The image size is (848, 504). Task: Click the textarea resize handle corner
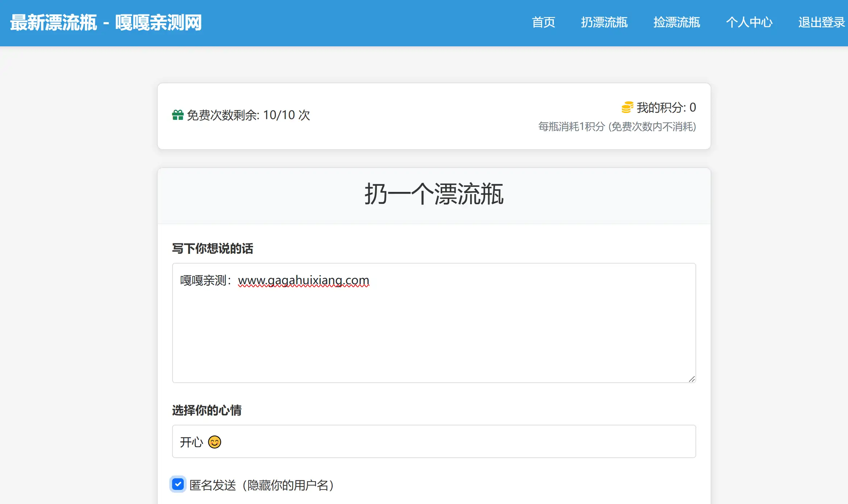pyautogui.click(x=692, y=379)
